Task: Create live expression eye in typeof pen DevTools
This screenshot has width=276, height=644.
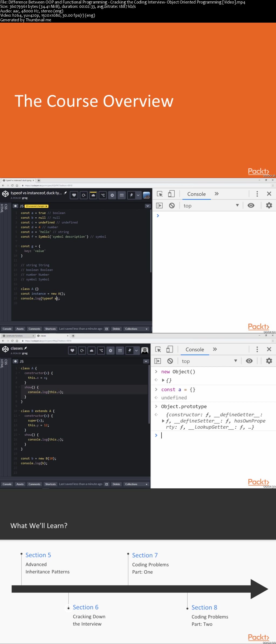Action: pos(251,205)
